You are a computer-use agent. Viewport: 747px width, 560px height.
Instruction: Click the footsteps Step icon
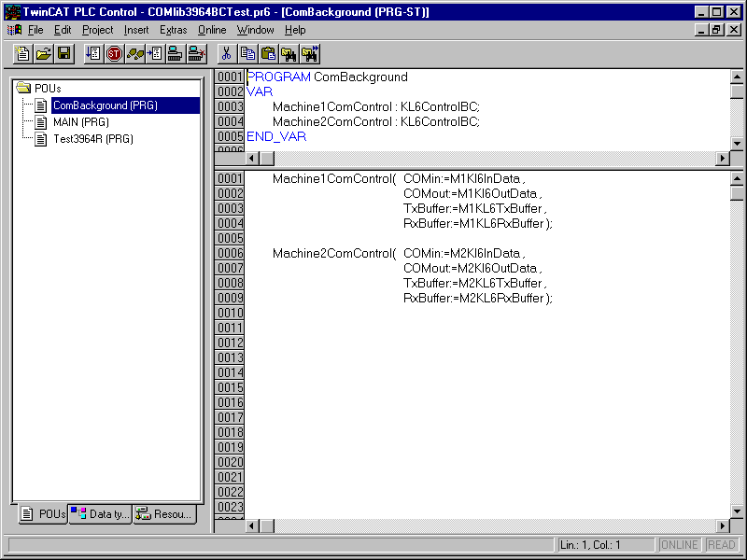click(x=134, y=53)
